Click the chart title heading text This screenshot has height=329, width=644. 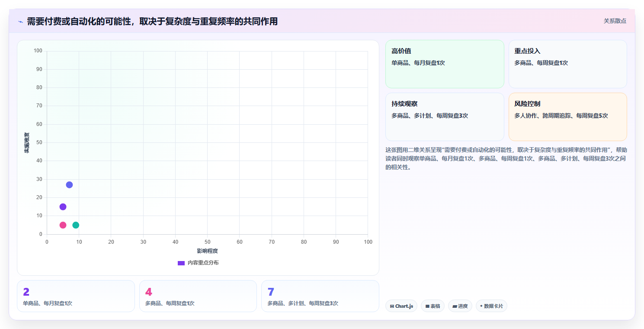(152, 21)
